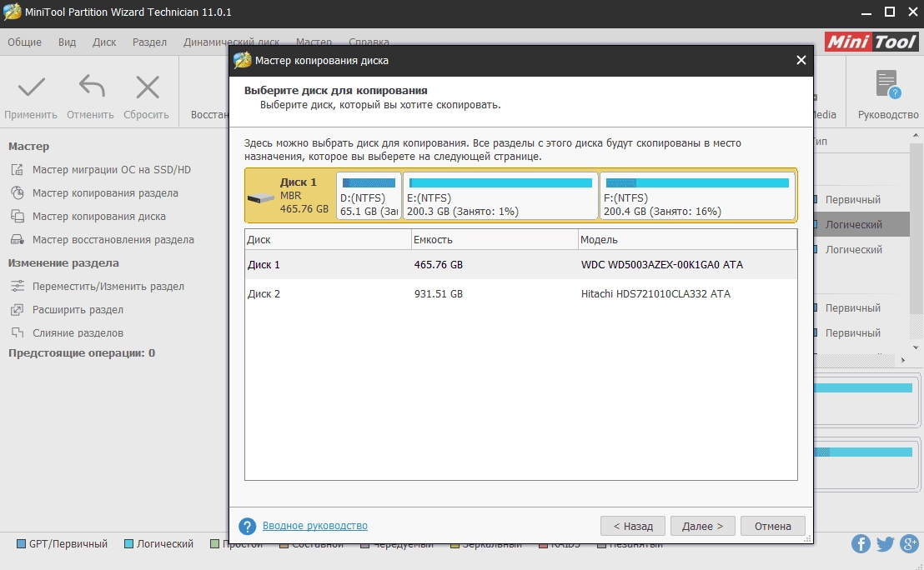Click Мастер копирования раздела in sidebar

coord(105,193)
